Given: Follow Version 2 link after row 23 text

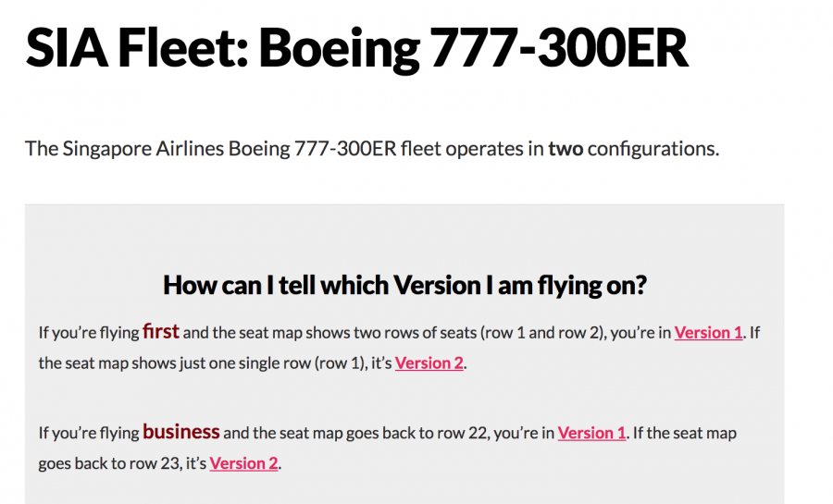Looking at the screenshot, I should [243, 463].
